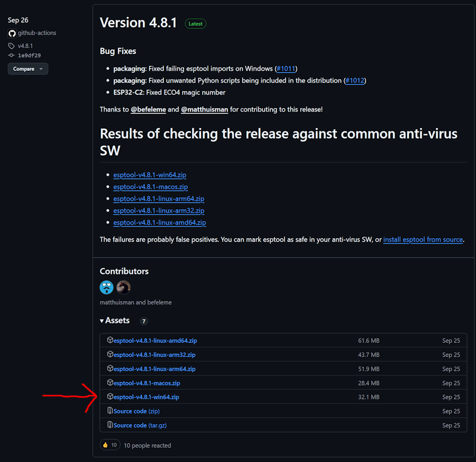Click the 61.6 MB size text
Screen dimensions: 476x462
coord(368,341)
